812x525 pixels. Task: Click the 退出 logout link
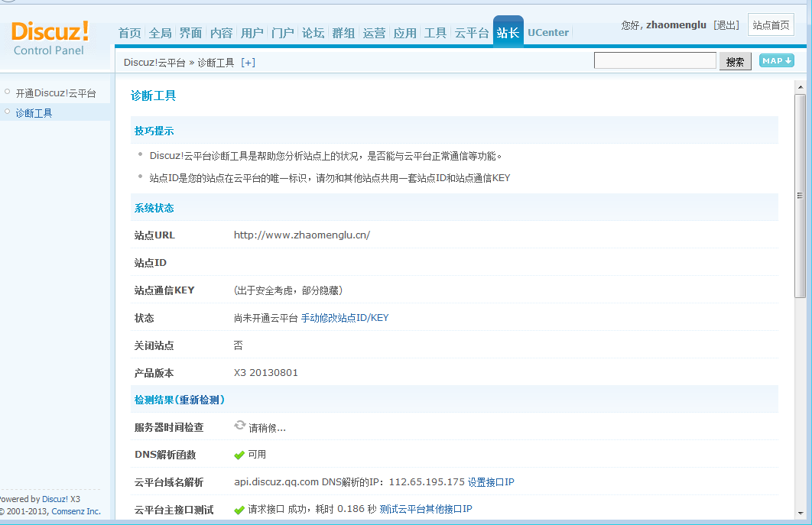tap(726, 25)
